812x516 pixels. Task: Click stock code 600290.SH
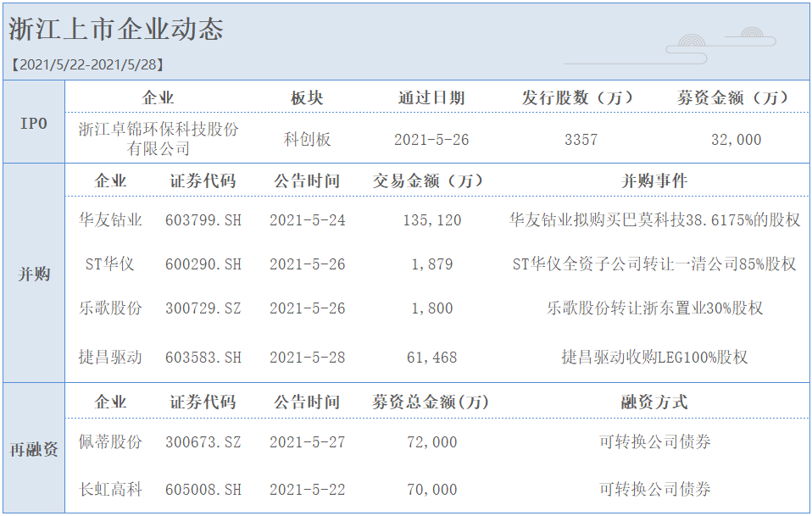[x=203, y=264]
